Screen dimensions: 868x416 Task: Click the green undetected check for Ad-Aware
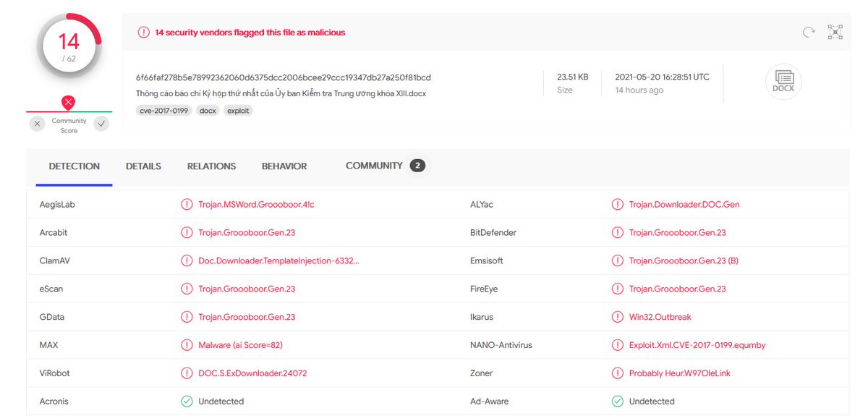(617, 401)
